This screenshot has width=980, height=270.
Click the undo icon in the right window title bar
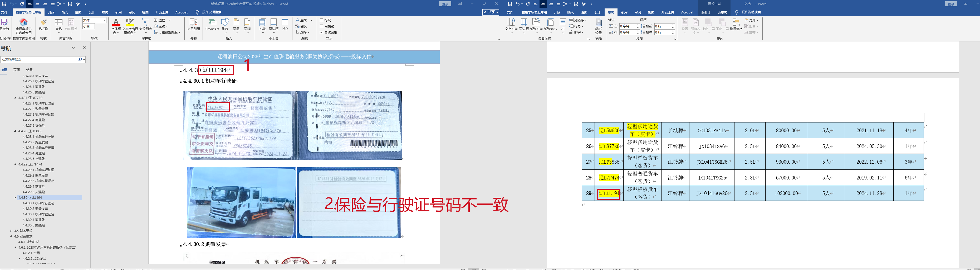pos(517,4)
